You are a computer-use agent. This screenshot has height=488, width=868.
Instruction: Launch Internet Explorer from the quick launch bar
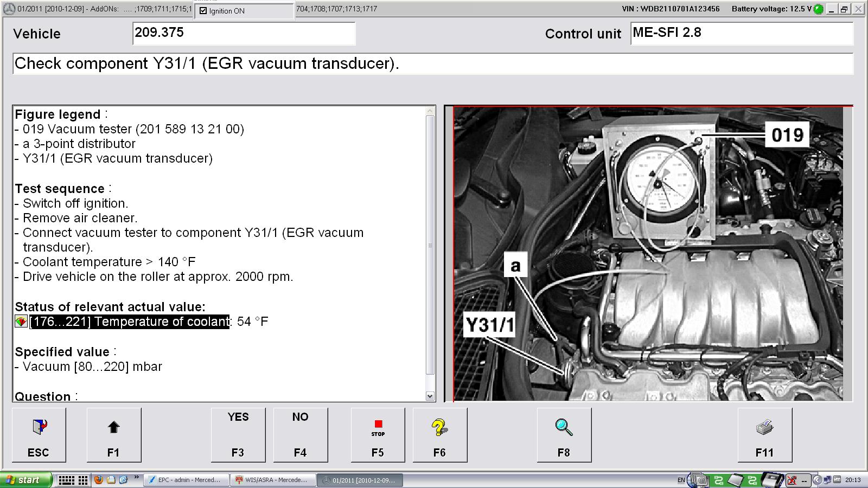coord(122,480)
